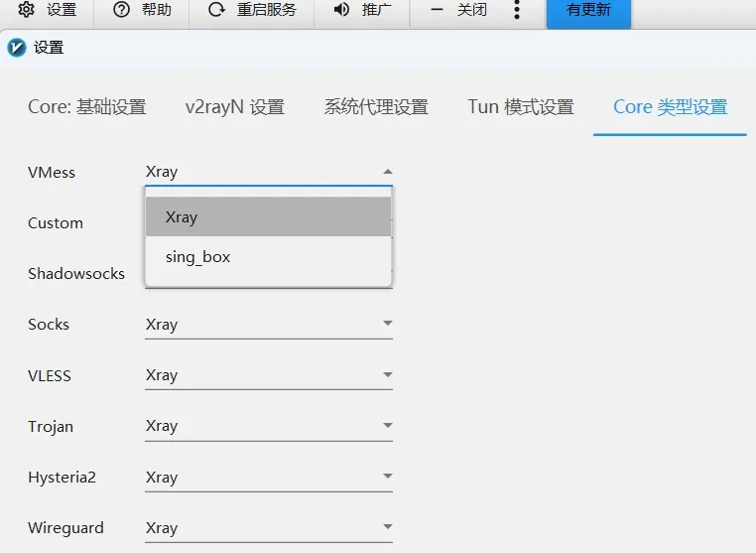Click the Xray value in the Socks row

(162, 325)
